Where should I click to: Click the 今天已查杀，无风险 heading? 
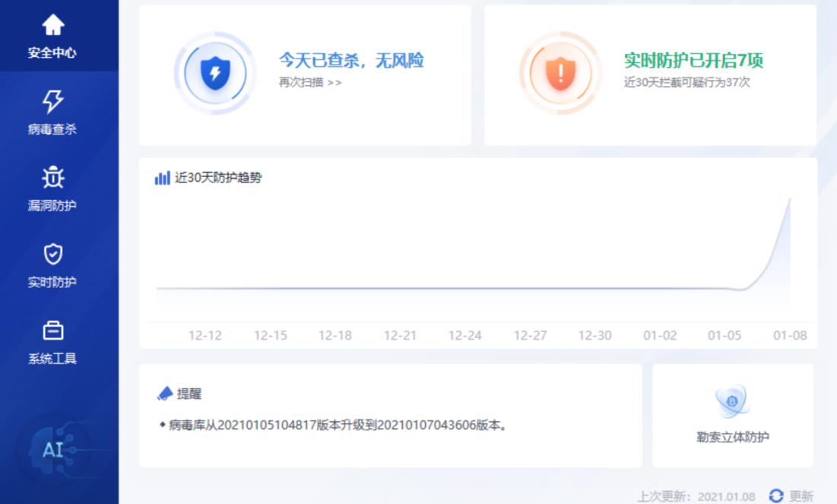[351, 61]
